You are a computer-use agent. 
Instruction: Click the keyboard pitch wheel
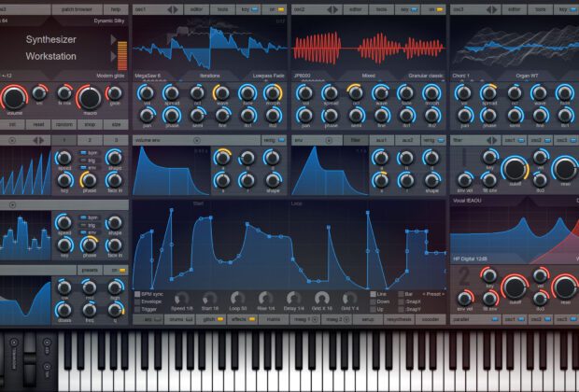tap(29, 357)
